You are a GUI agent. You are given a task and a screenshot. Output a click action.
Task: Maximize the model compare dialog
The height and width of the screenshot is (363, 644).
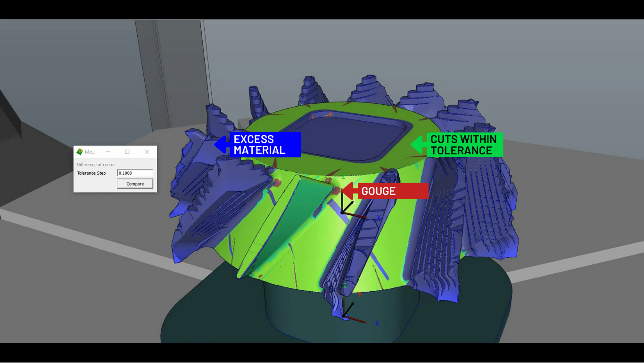(127, 152)
